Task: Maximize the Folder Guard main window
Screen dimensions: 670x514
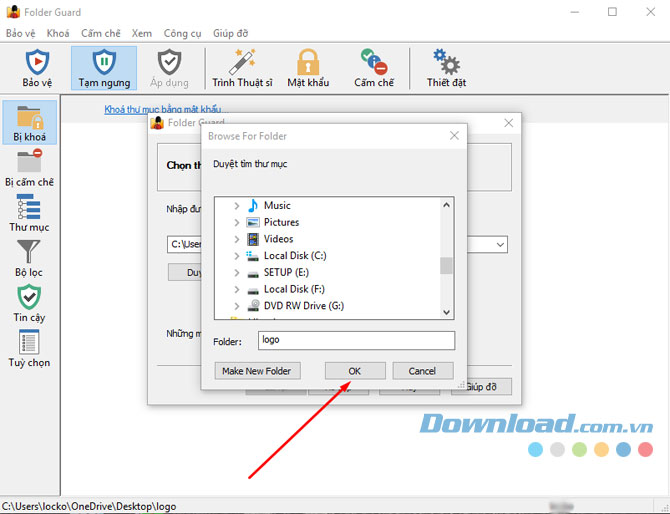Action: click(612, 12)
